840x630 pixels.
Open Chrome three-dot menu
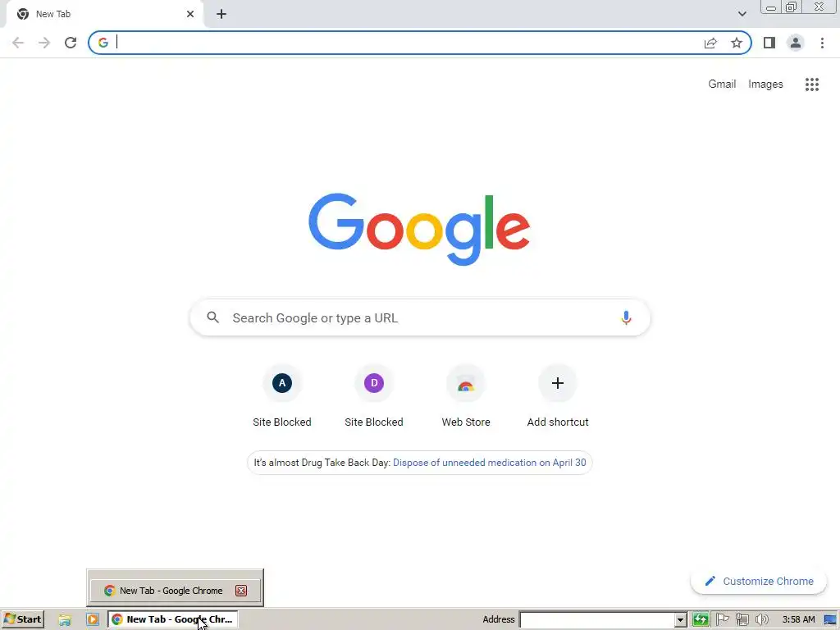click(x=822, y=43)
